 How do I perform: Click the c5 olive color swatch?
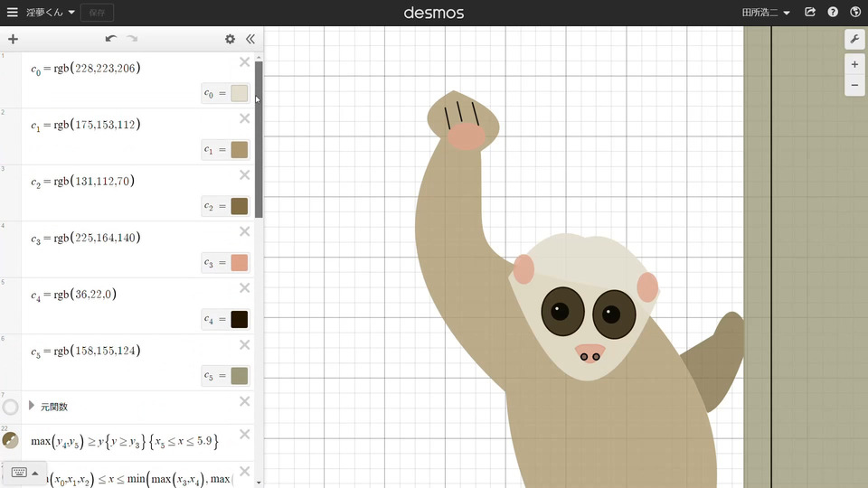pyautogui.click(x=239, y=376)
